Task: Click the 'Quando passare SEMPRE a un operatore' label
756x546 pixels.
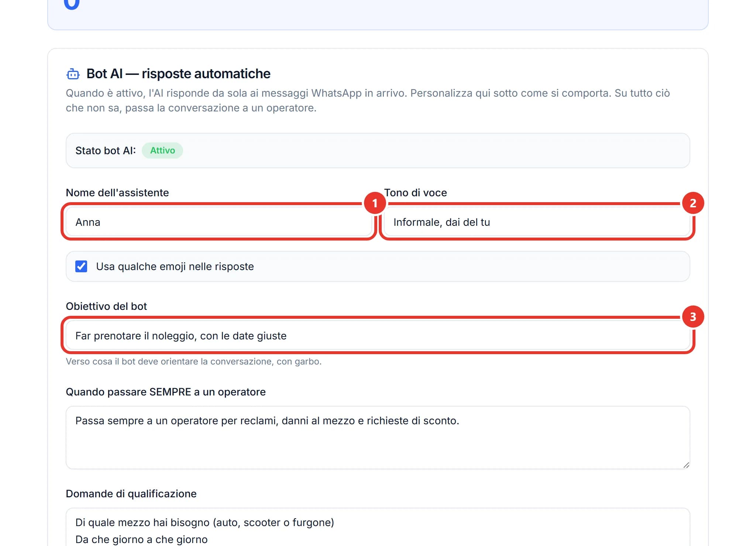Action: [x=166, y=392]
